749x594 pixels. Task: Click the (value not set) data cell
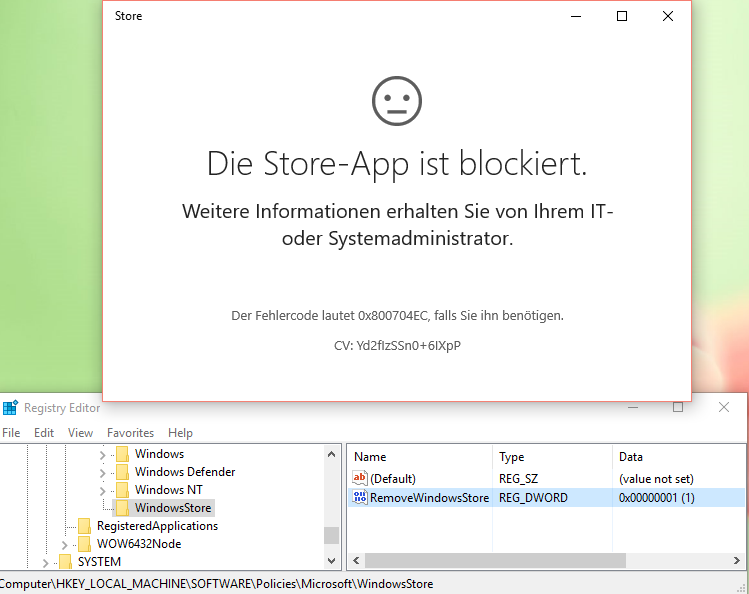[656, 478]
